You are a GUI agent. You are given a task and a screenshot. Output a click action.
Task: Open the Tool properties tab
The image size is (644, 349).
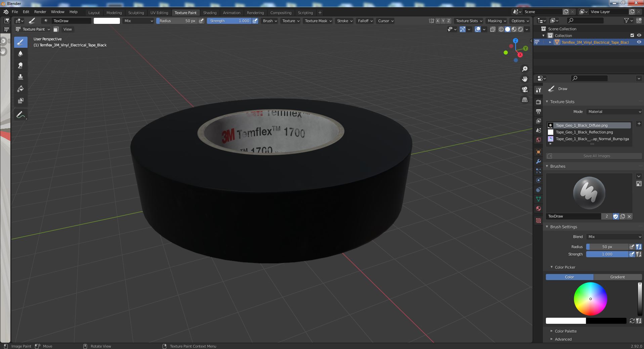(x=539, y=90)
